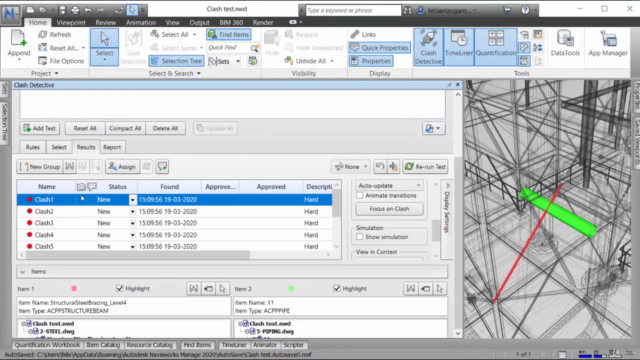The width and height of the screenshot is (640, 360).
Task: Click the Reset All button
Action: [x=85, y=128]
